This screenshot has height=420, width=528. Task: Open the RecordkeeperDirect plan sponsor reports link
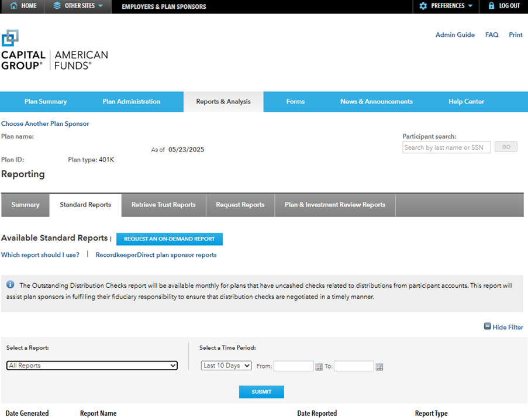click(156, 255)
